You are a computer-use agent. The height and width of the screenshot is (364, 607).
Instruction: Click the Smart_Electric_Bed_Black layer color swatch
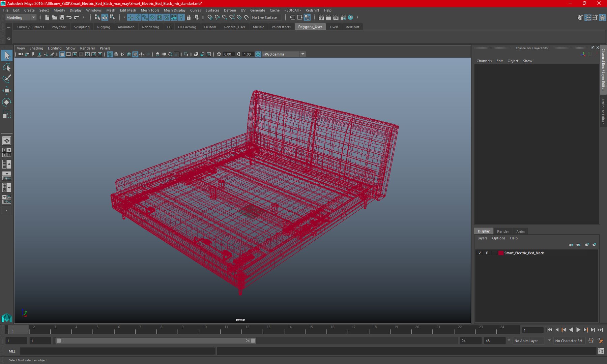[501, 253]
